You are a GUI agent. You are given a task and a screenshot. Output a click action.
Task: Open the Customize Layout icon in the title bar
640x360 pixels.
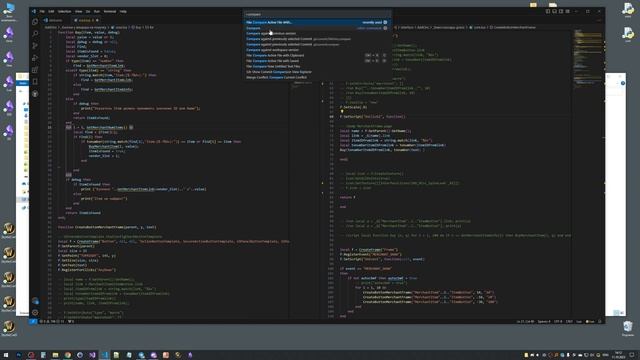click(x=567, y=11)
